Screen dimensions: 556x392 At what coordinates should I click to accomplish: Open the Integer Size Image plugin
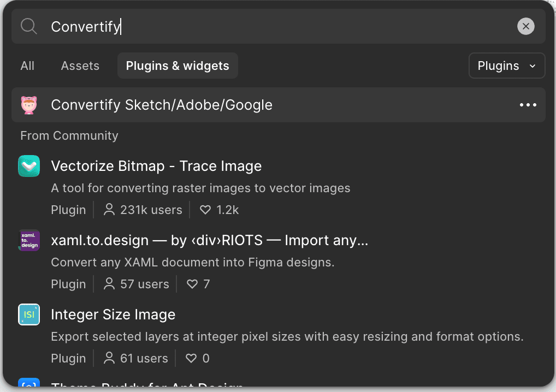click(x=113, y=314)
